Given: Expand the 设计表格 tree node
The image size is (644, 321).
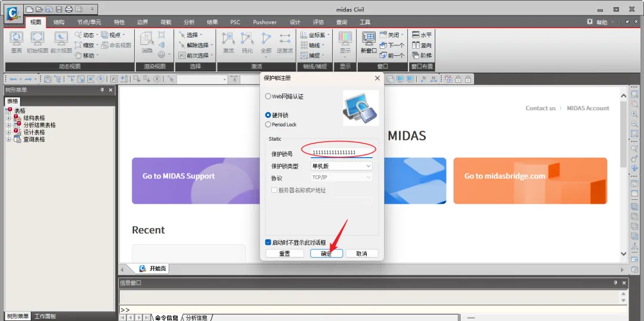Looking at the screenshot, I should point(8,132).
